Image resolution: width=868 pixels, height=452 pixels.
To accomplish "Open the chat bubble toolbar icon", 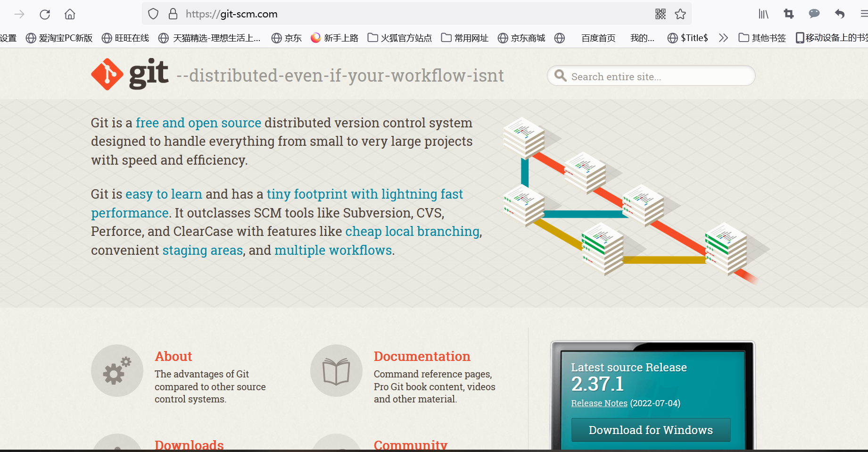I will [814, 14].
